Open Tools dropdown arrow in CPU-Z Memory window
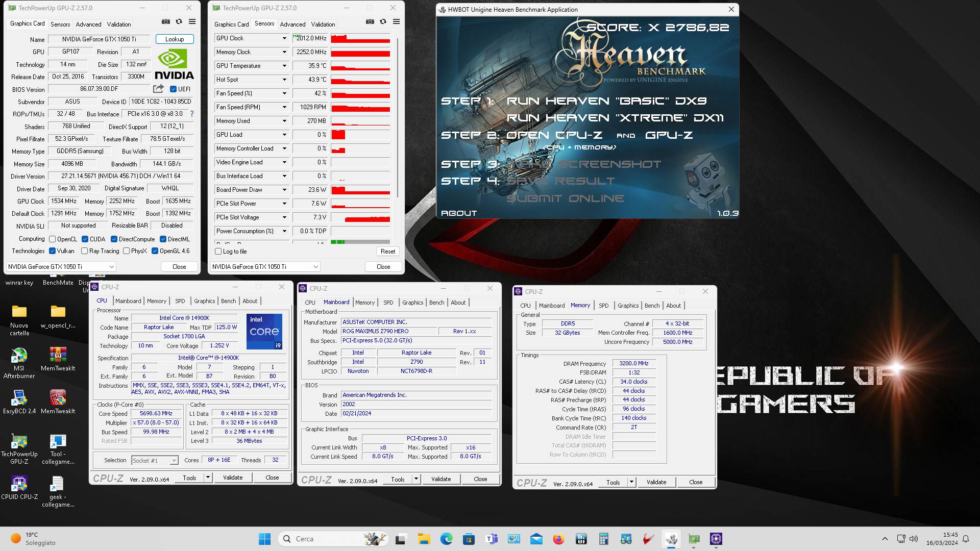This screenshot has width=980, height=551. tap(631, 482)
